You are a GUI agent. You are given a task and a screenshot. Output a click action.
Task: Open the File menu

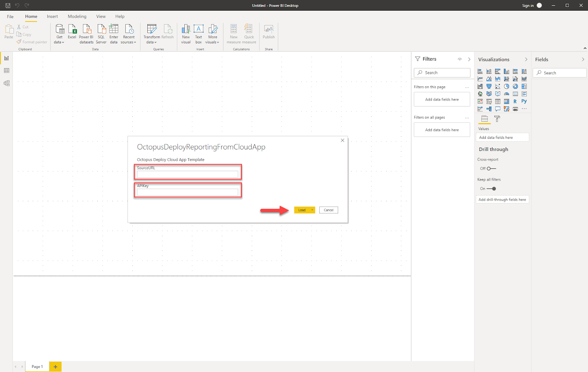click(10, 17)
